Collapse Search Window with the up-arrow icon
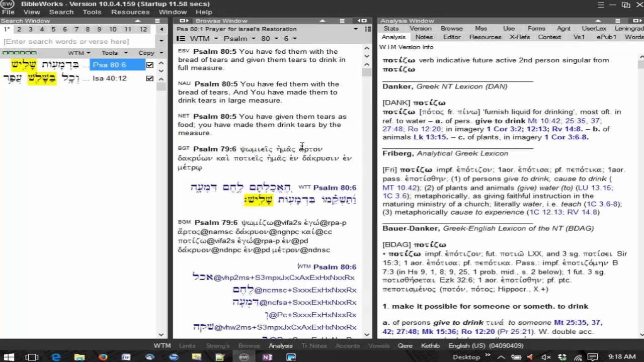The image size is (644, 362). pos(137,21)
